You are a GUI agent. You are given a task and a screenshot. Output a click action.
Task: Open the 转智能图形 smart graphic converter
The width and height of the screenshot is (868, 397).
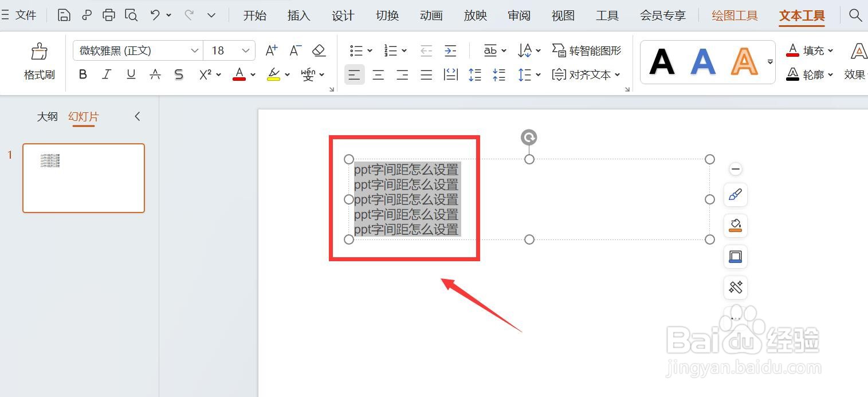tap(587, 50)
